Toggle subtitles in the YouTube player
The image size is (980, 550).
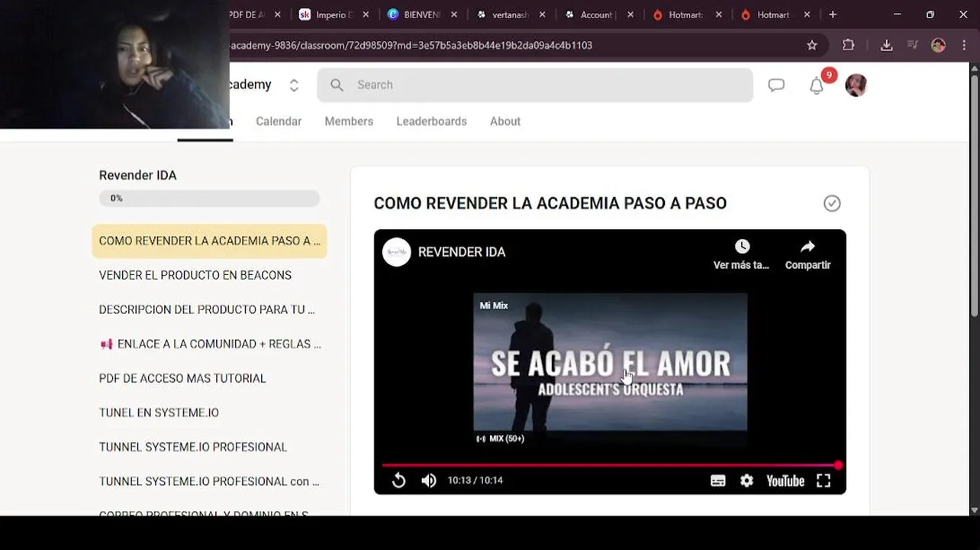pyautogui.click(x=718, y=480)
